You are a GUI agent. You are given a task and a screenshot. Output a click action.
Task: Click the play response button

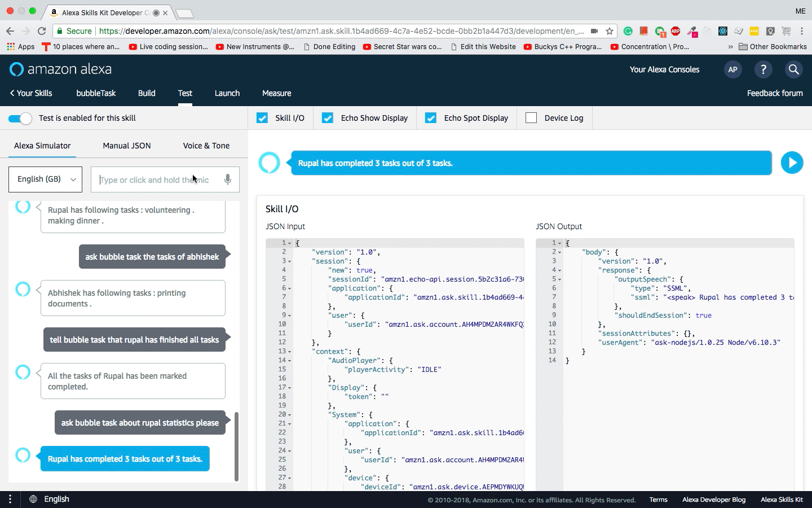pyautogui.click(x=792, y=163)
